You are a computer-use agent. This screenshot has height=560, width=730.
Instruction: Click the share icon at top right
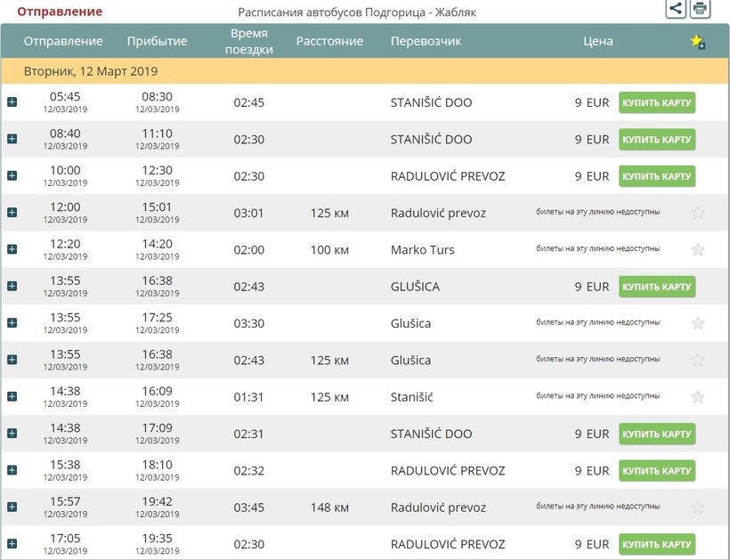(x=676, y=9)
